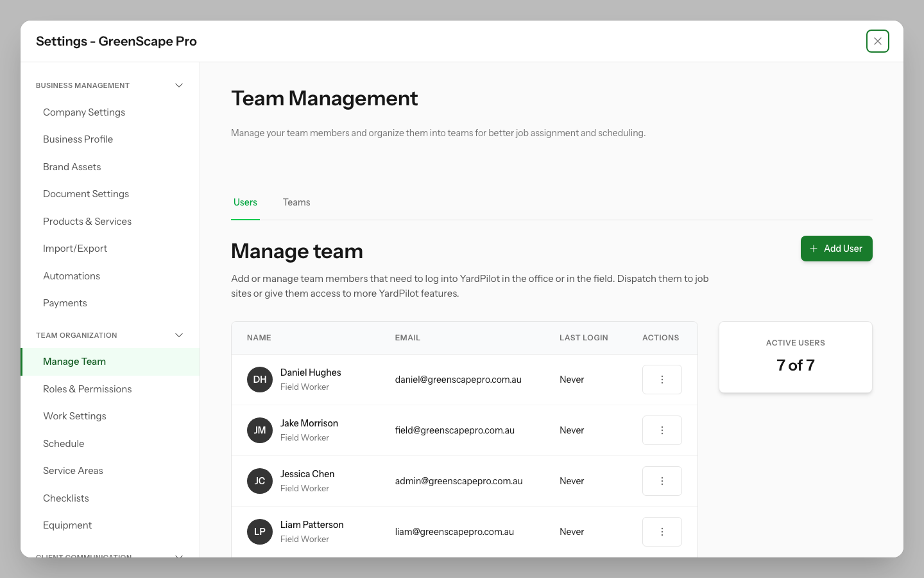The height and width of the screenshot is (578, 924).
Task: Switch to the Teams tab
Action: [x=296, y=202]
